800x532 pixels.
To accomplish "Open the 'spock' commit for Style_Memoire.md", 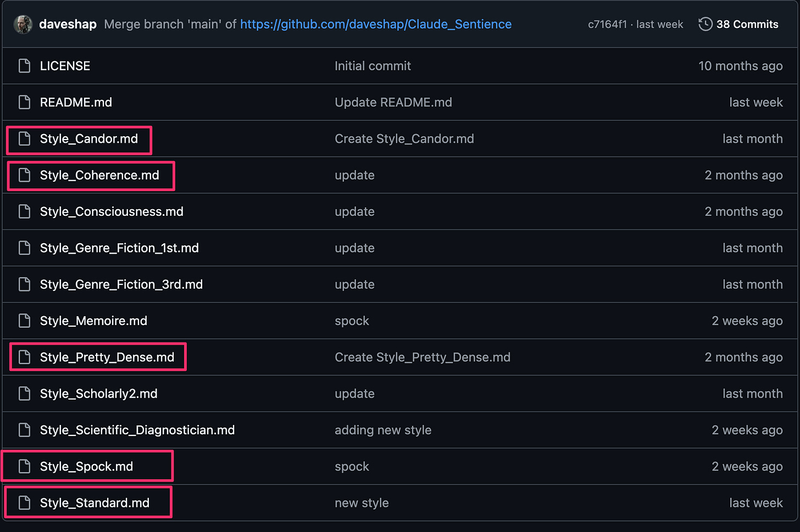I will click(x=352, y=321).
